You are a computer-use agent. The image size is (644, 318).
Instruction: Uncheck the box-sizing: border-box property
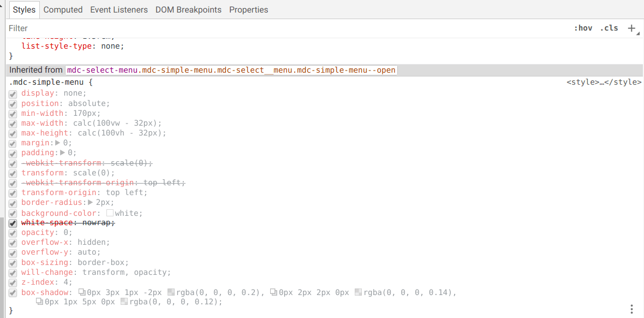13,263
